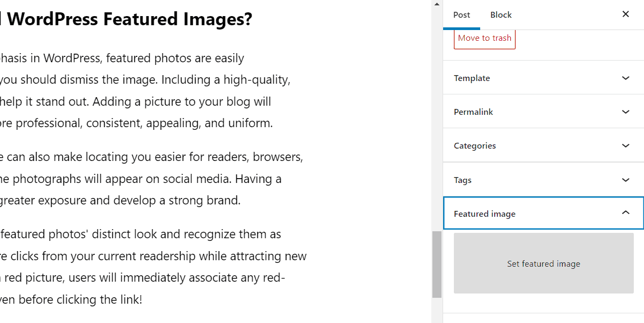Expand the Template panel chevron
Screen dimensions: 644x323
pos(625,78)
